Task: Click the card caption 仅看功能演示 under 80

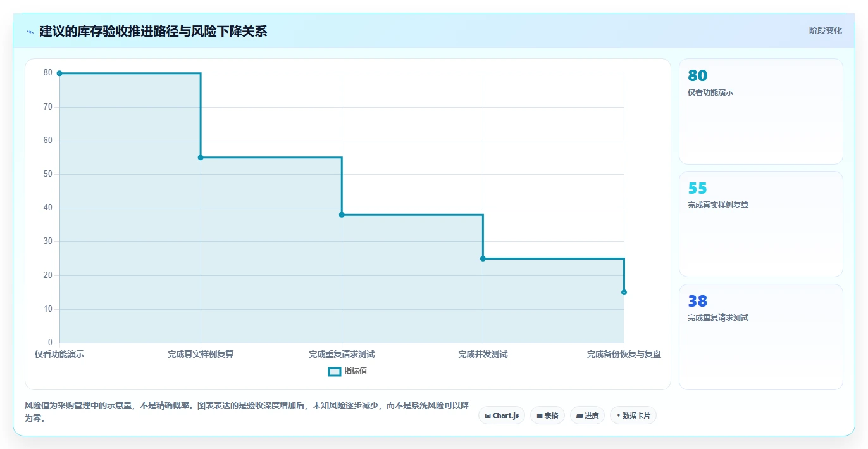Action: click(x=710, y=92)
